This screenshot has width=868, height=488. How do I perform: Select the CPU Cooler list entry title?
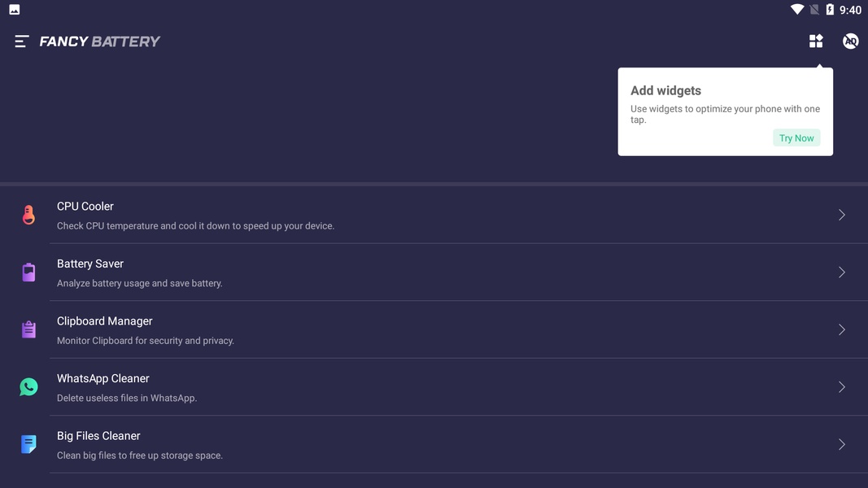point(85,207)
